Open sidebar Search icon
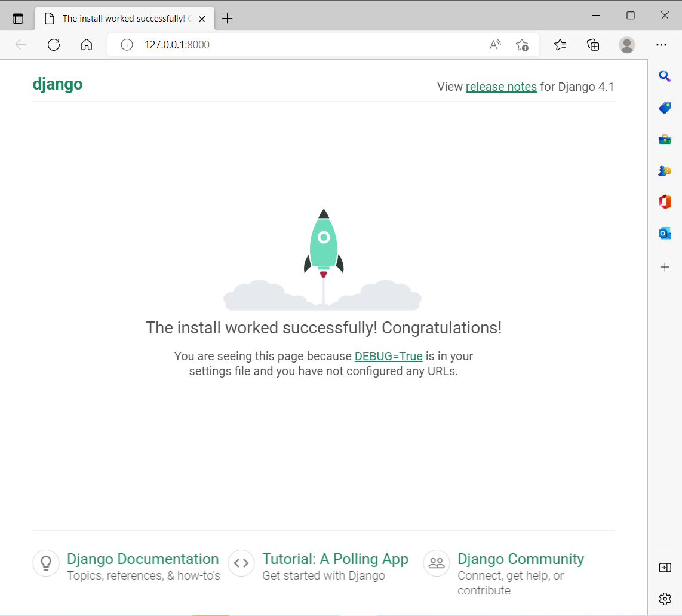 (x=665, y=76)
